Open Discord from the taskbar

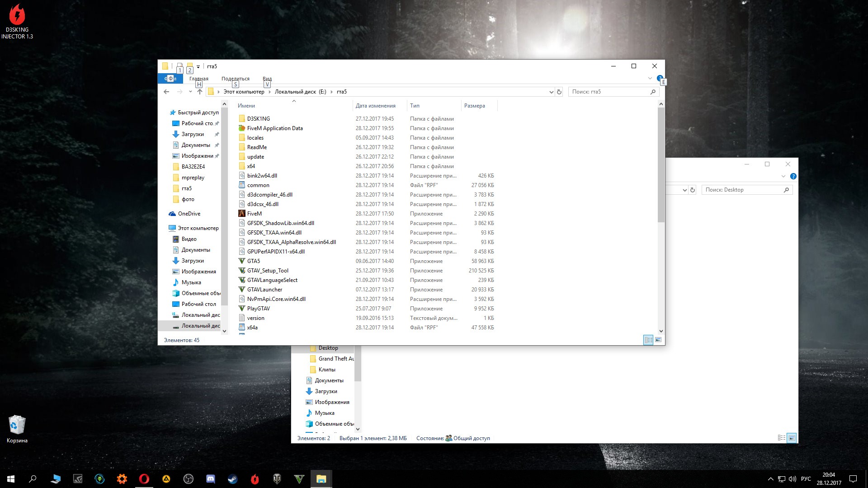211,479
